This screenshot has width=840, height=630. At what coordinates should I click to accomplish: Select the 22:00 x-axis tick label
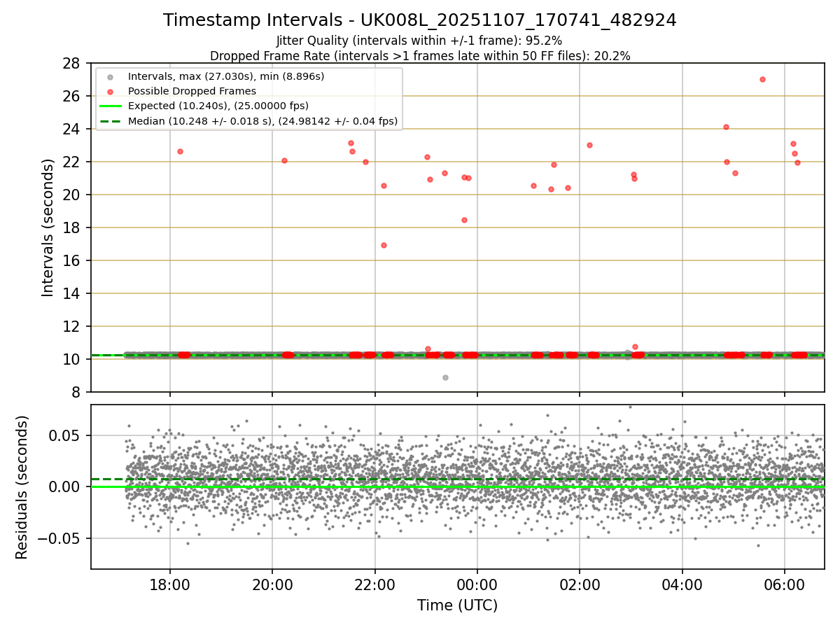click(x=374, y=584)
